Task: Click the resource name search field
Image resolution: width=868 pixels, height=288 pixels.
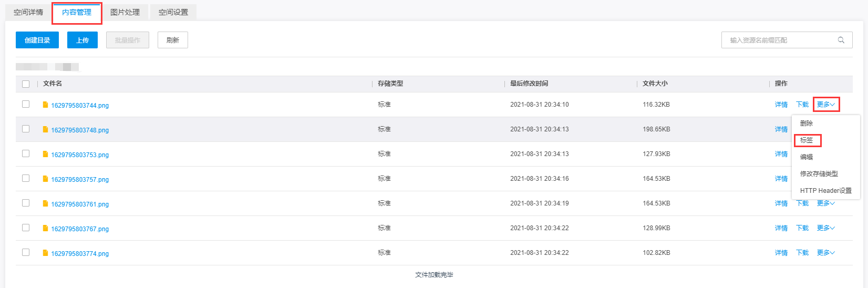Action: [778, 40]
